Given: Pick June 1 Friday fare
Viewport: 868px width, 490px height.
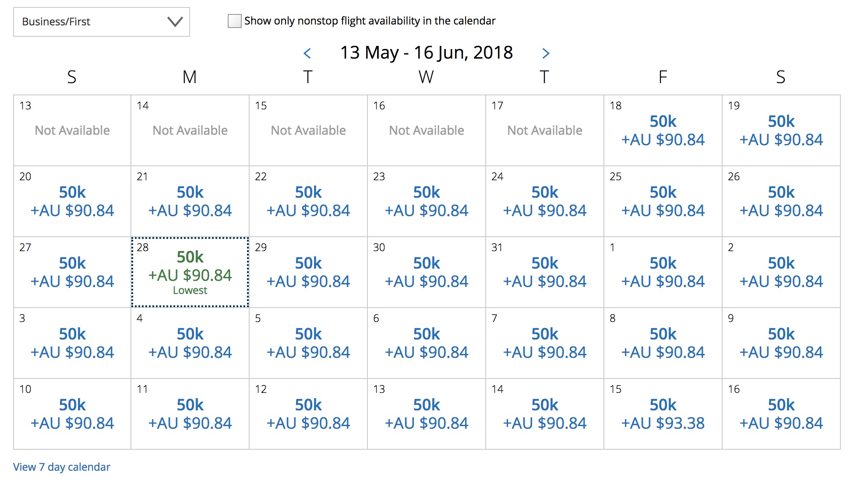Looking at the screenshot, I should pyautogui.click(x=663, y=272).
